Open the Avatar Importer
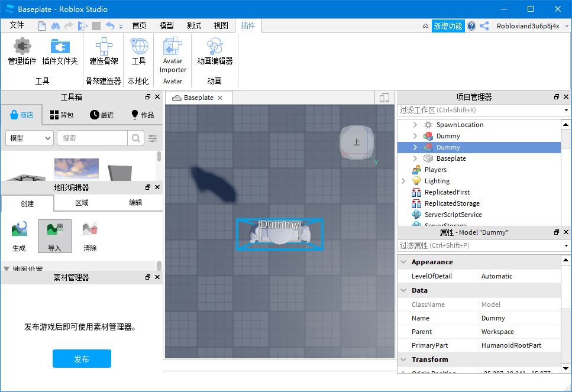 [172, 52]
